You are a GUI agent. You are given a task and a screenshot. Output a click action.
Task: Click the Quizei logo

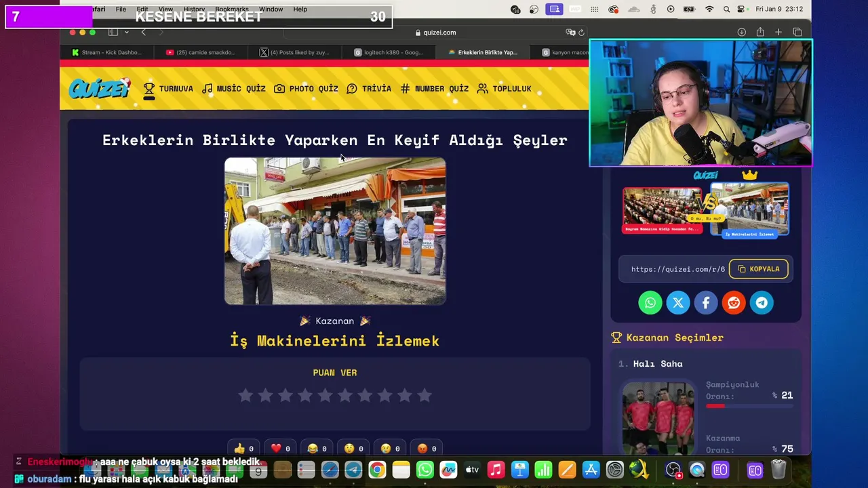(x=99, y=88)
